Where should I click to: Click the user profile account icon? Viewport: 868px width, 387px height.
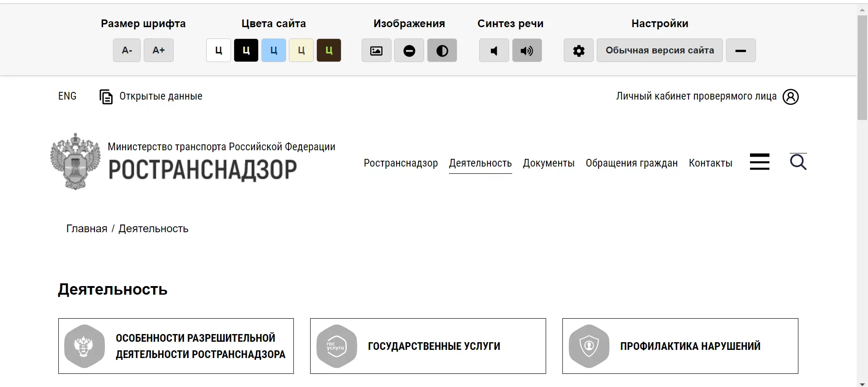(x=790, y=96)
